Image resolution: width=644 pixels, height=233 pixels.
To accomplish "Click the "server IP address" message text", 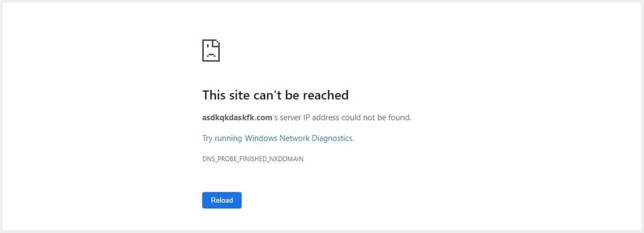I will point(308,118).
